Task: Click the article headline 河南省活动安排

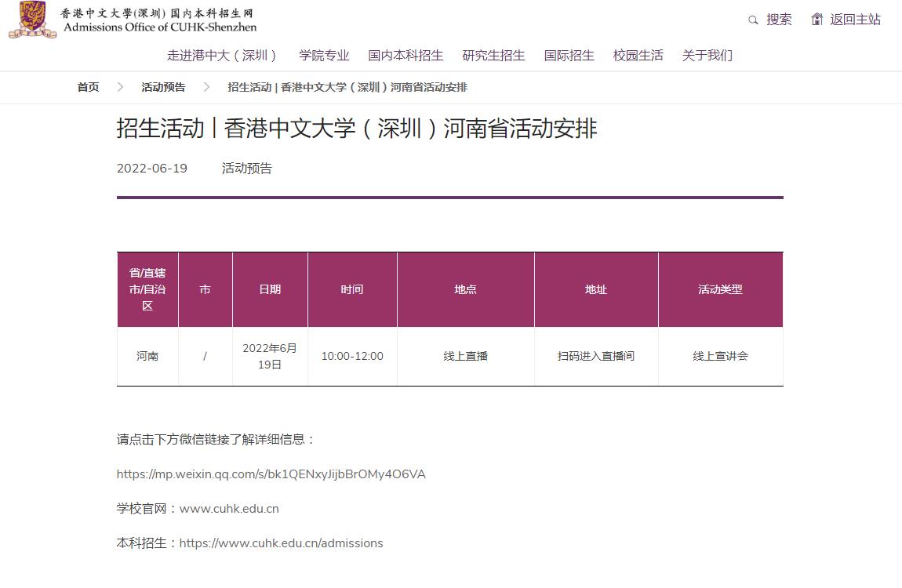Action: point(357,128)
